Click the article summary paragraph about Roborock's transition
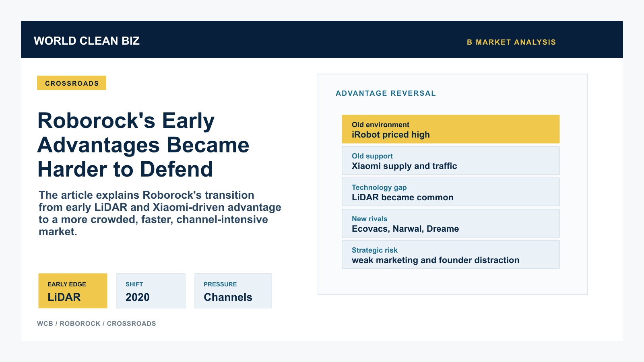The width and height of the screenshot is (644, 362). pos(160,213)
